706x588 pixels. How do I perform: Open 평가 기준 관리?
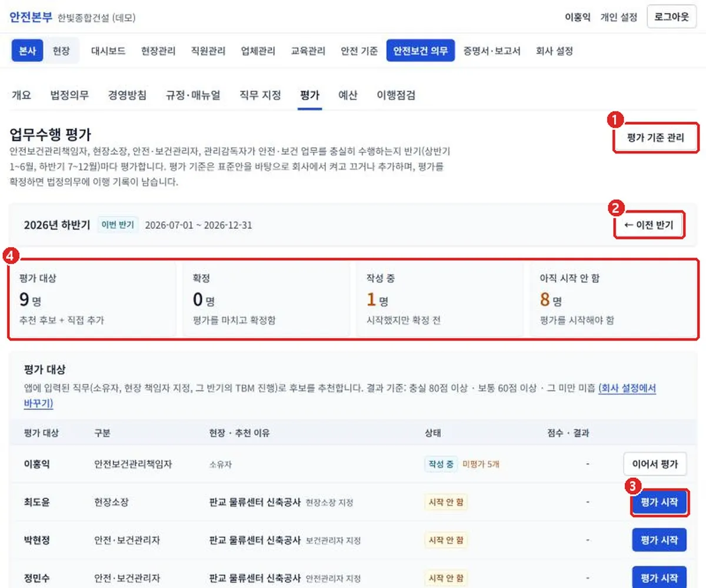point(656,138)
